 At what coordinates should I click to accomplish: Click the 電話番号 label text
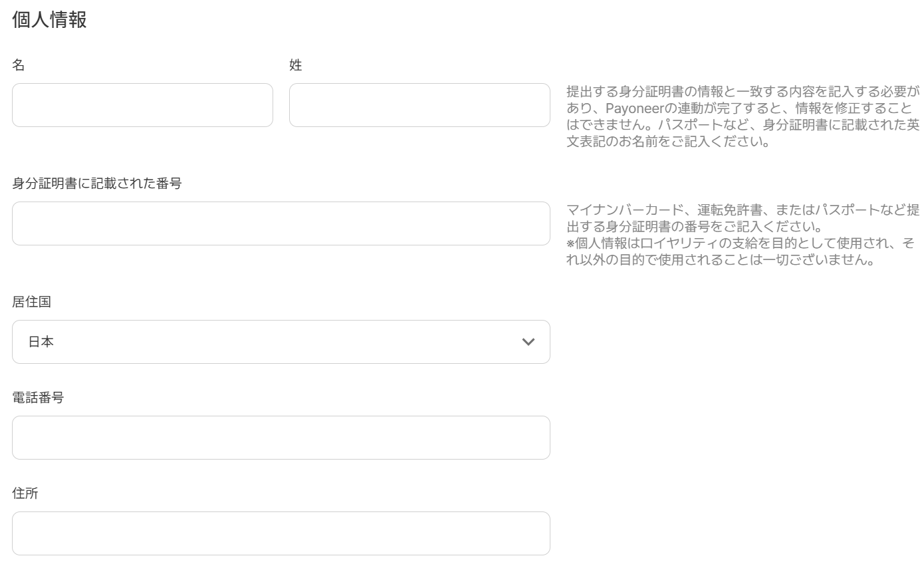click(x=38, y=398)
